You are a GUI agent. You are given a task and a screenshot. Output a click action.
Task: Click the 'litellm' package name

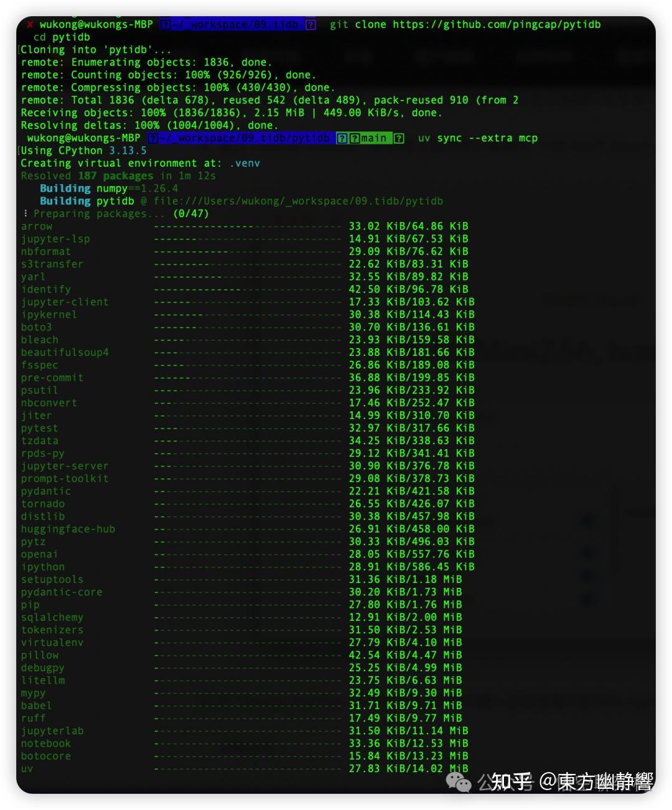click(42, 681)
